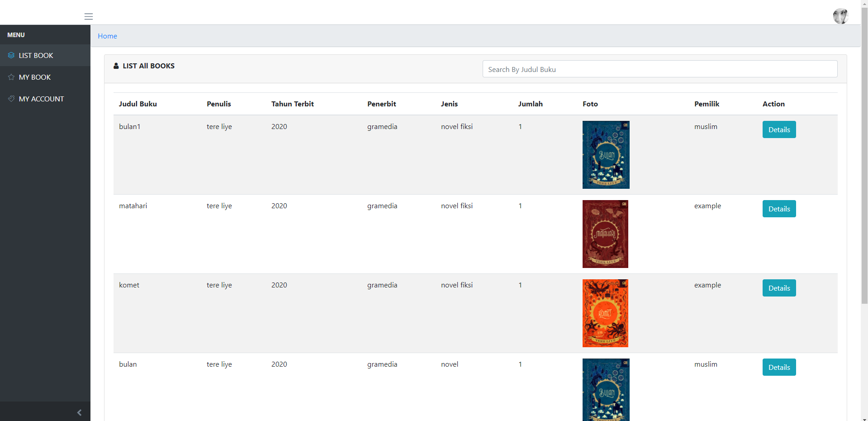Go to the Home breadcrumb link
This screenshot has width=868, height=421.
[x=107, y=36]
